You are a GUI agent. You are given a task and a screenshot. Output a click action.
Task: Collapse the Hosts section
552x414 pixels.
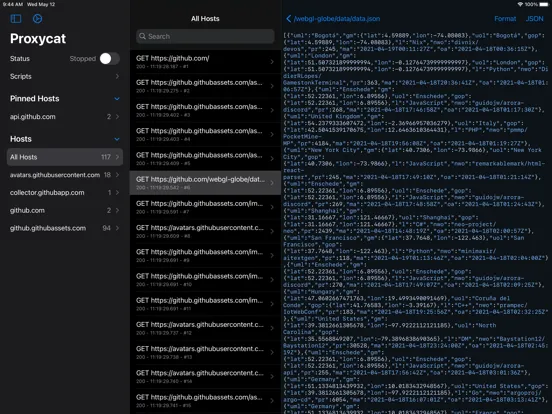(x=117, y=139)
